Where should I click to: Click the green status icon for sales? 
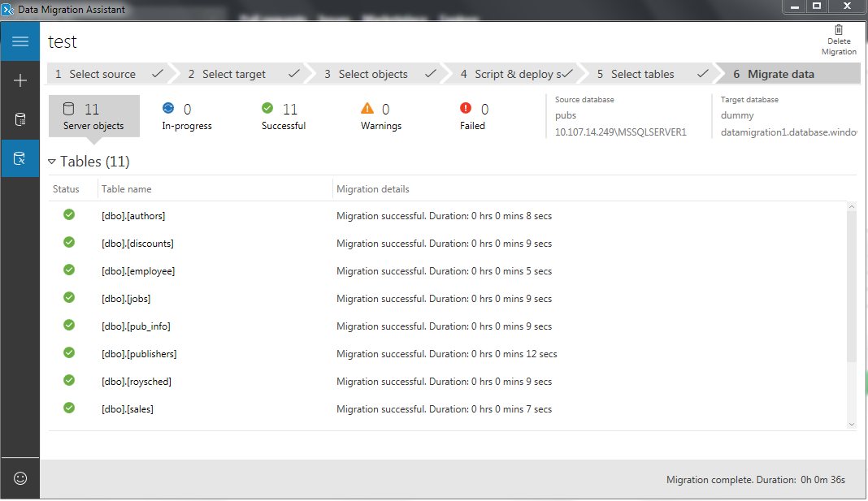[69, 408]
